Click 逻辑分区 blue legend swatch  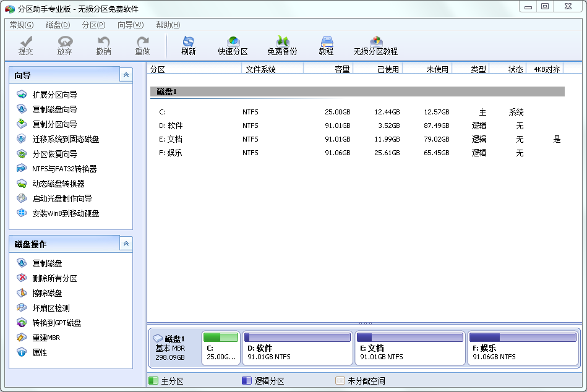tap(246, 381)
